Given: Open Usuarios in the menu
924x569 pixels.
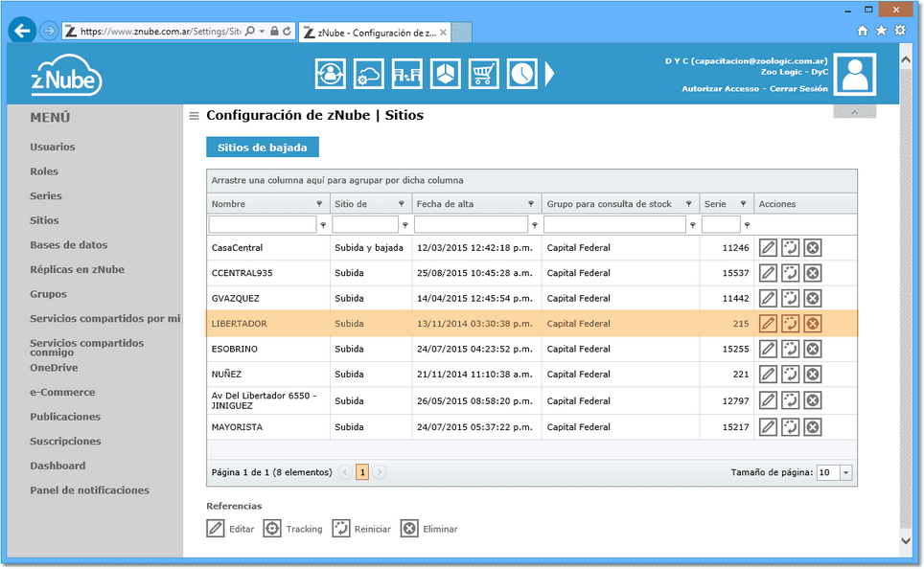Looking at the screenshot, I should 53,147.
